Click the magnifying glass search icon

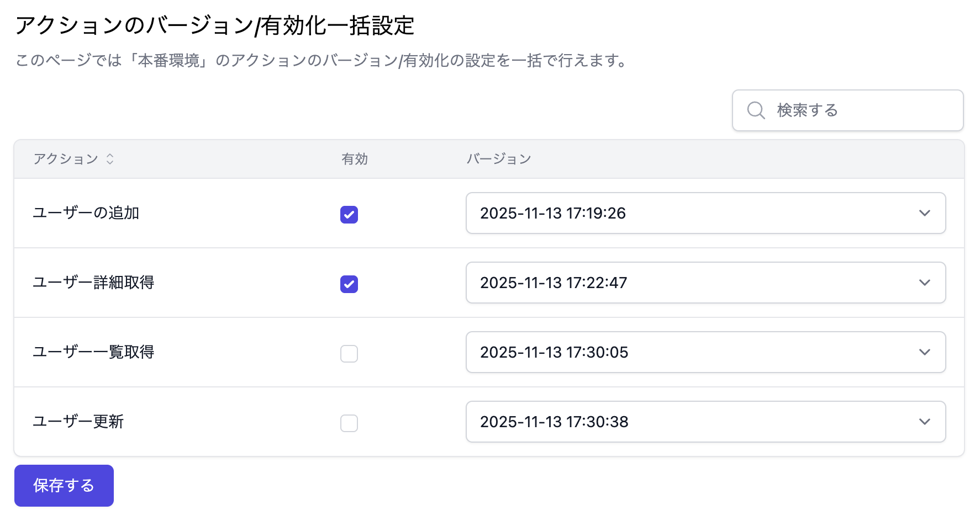[756, 110]
